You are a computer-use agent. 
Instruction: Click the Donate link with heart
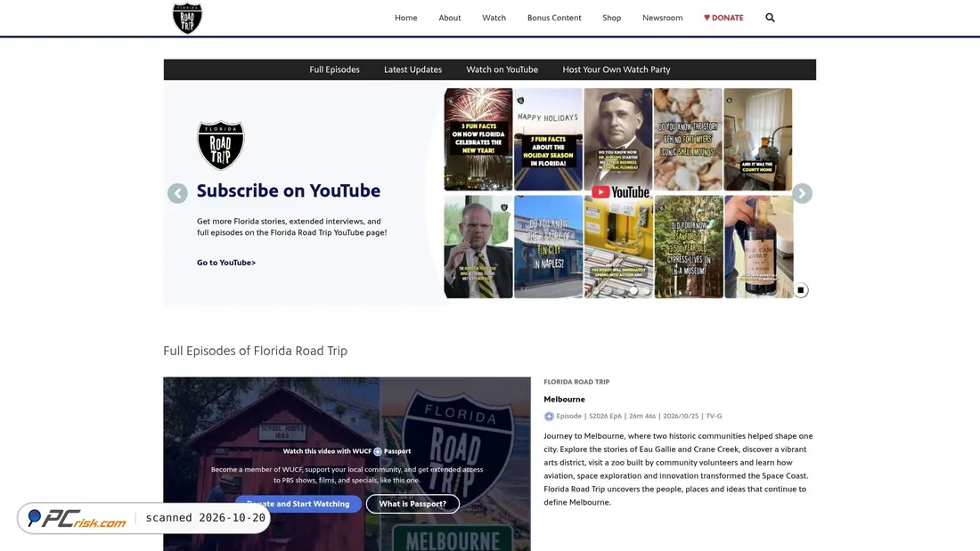723,18
